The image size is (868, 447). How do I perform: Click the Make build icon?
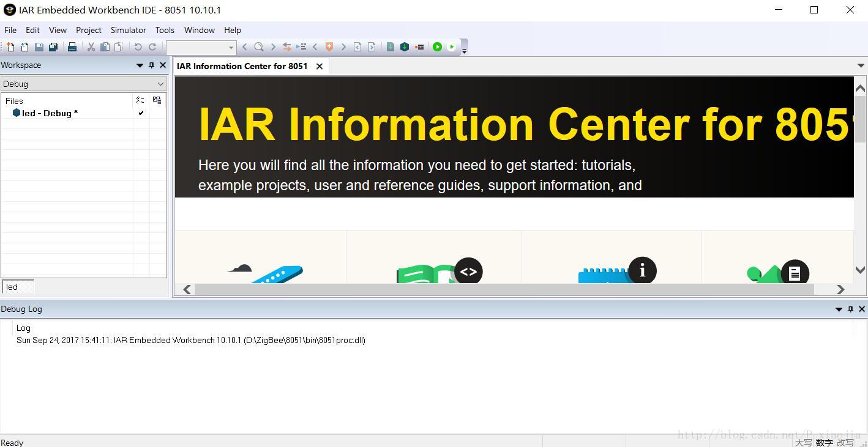(x=405, y=47)
